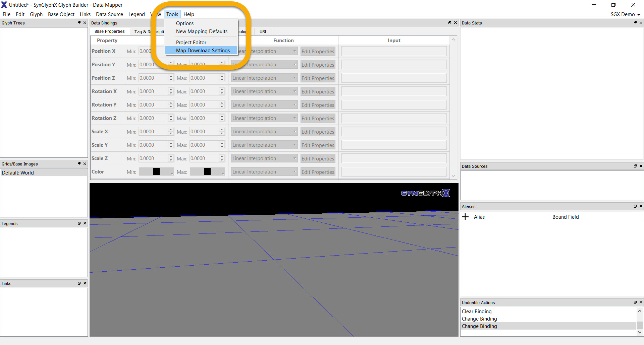Select New Mapping Defaults menu entry

tap(201, 31)
